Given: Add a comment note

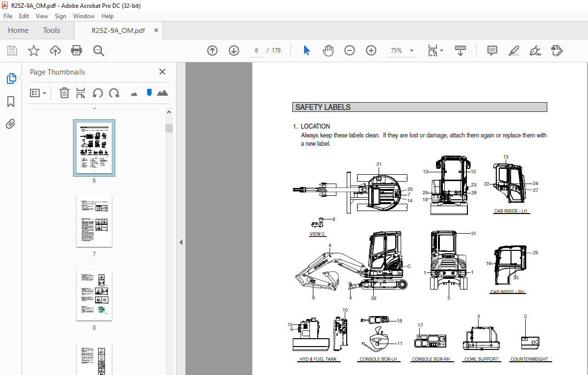Looking at the screenshot, I should (492, 51).
